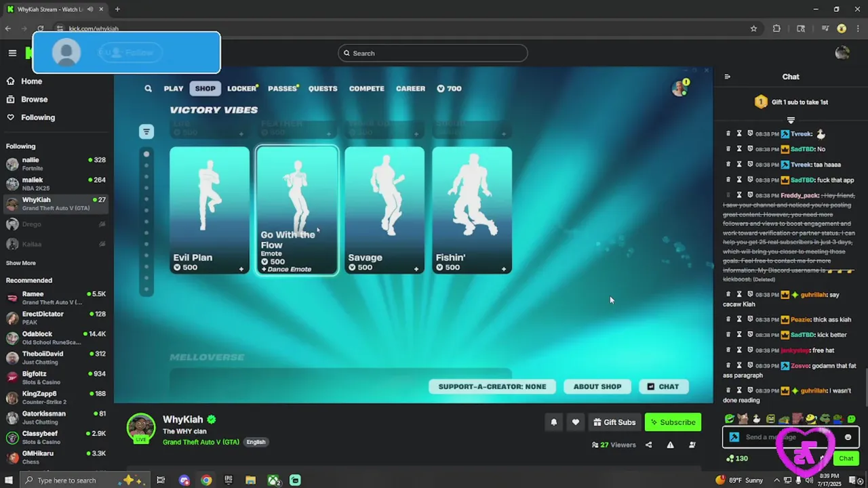Viewport: 868px width, 488px height.
Task: Open the COMPETE tab
Action: [x=367, y=88]
